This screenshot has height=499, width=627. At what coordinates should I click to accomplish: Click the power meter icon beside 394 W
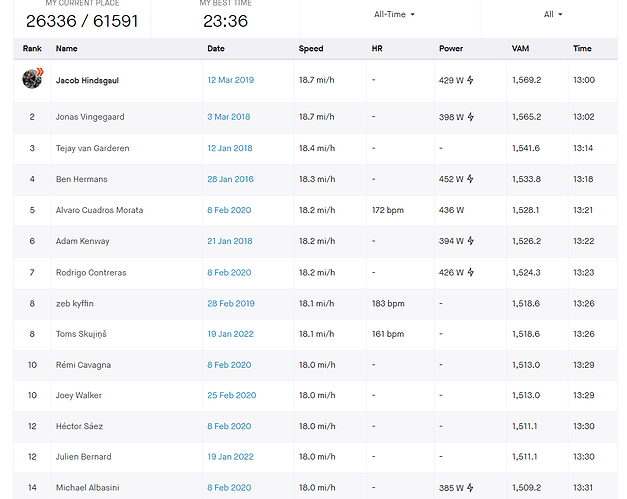pos(471,241)
